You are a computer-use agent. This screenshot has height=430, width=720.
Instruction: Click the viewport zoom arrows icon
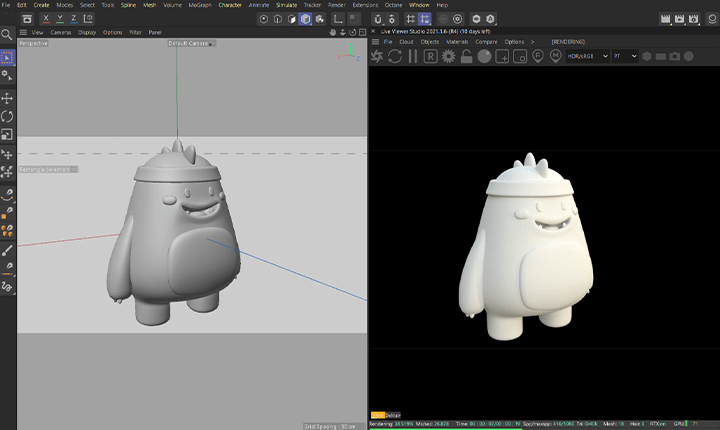[x=343, y=32]
